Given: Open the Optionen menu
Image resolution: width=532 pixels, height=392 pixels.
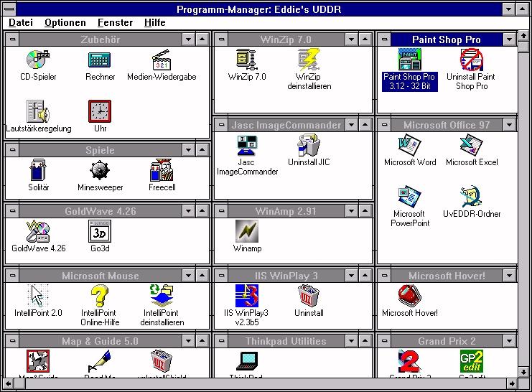Looking at the screenshot, I should 65,22.
